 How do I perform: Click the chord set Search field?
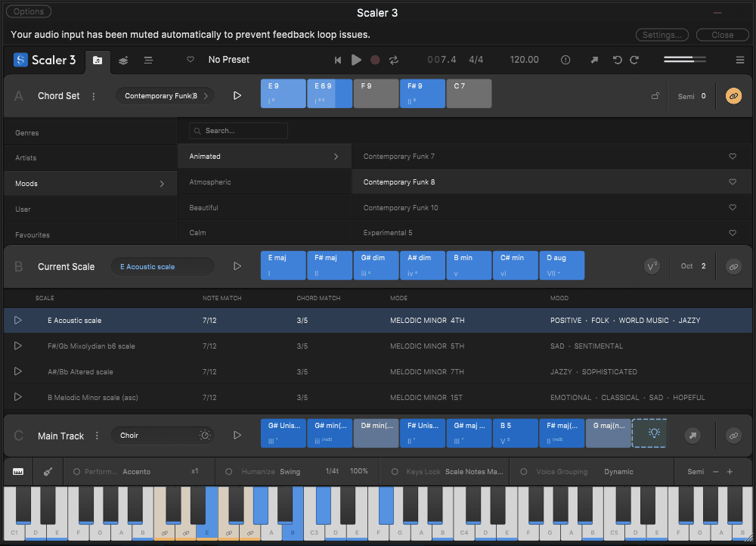239,131
